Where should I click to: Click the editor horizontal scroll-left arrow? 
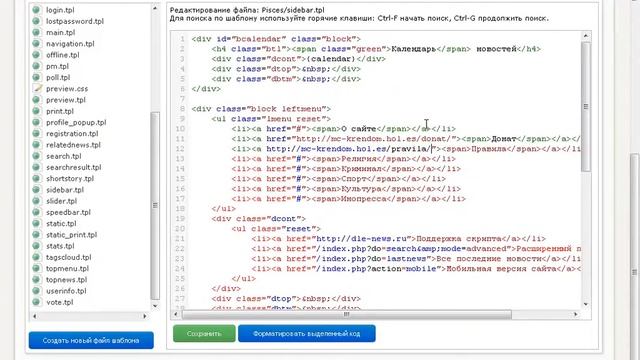click(176, 314)
